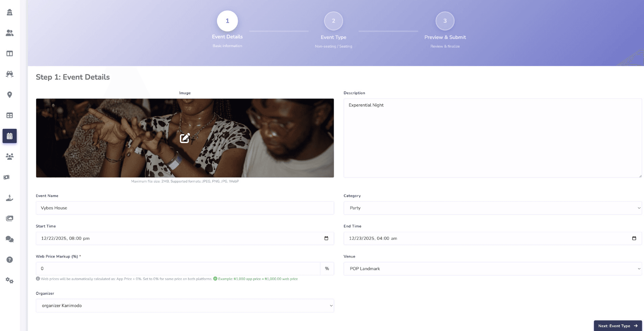Open the help question mark icon
Screen dimensions: 644x331
coord(9,260)
